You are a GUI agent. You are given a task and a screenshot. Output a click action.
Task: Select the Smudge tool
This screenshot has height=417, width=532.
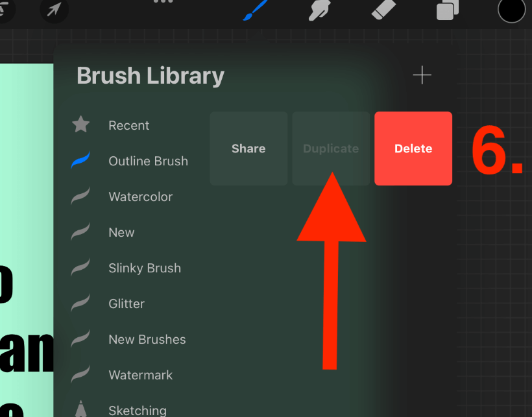tap(319, 10)
